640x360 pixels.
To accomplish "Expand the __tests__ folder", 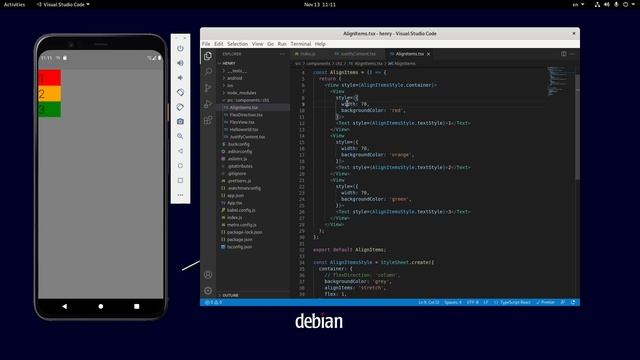I will 237,71.
